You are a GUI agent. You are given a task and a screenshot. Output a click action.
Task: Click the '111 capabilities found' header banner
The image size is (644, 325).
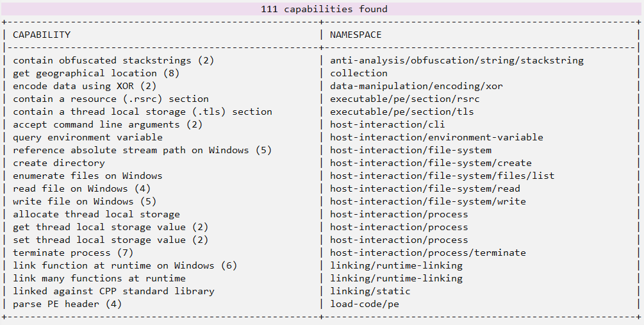[x=324, y=9]
